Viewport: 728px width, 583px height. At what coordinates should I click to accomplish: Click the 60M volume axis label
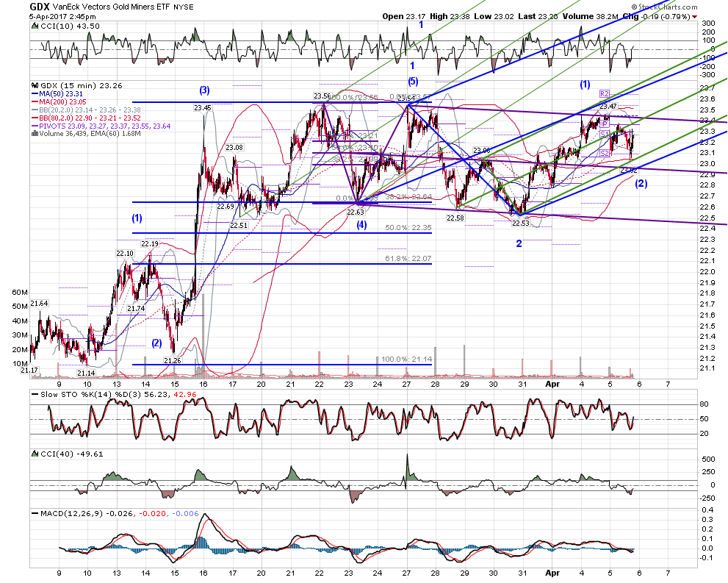(x=20, y=292)
